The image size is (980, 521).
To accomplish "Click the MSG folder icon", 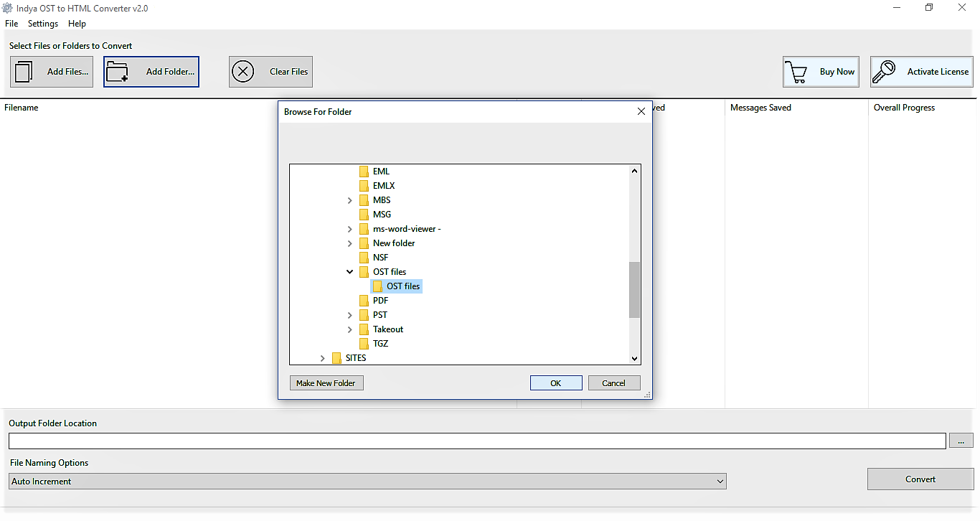I will tap(364, 215).
